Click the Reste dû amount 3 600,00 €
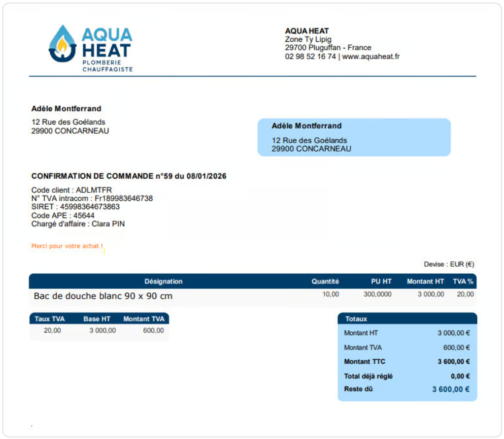This screenshot has width=504, height=439. tap(450, 389)
